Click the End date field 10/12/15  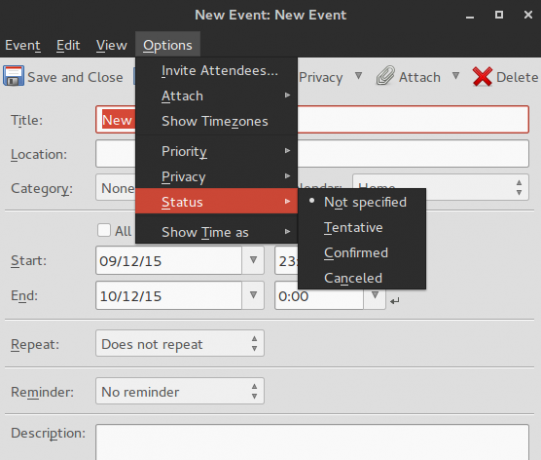point(169,295)
